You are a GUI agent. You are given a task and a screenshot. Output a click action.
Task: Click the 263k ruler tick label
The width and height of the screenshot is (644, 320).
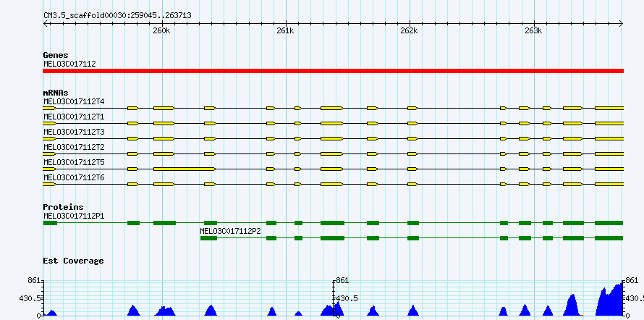(533, 31)
